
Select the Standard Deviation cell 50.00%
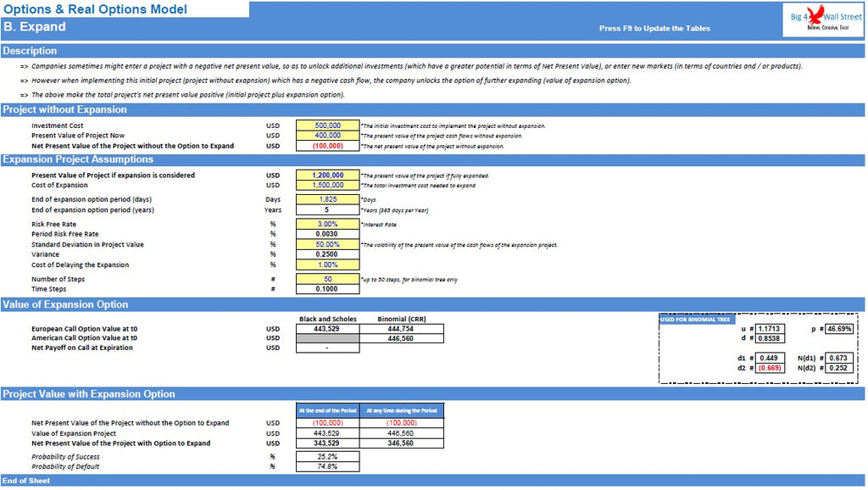pos(328,245)
